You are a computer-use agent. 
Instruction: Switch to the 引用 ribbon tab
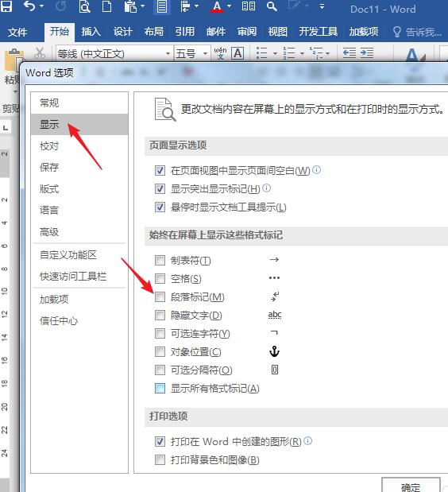point(184,32)
